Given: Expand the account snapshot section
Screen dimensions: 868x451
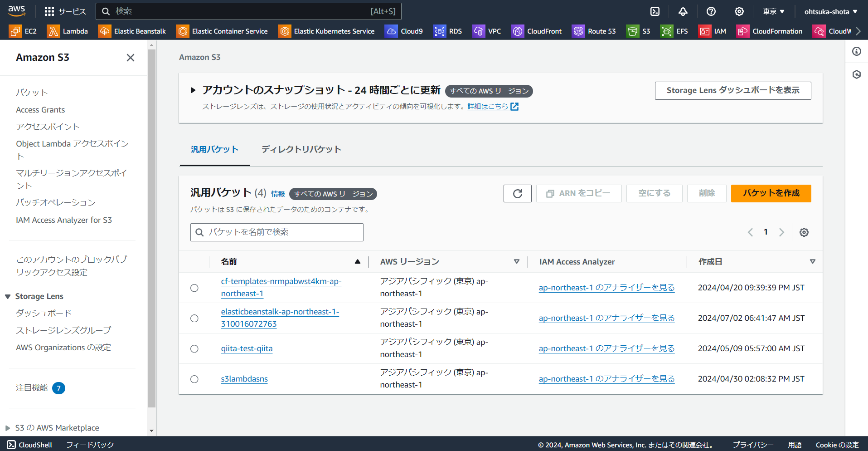Looking at the screenshot, I should coord(193,90).
